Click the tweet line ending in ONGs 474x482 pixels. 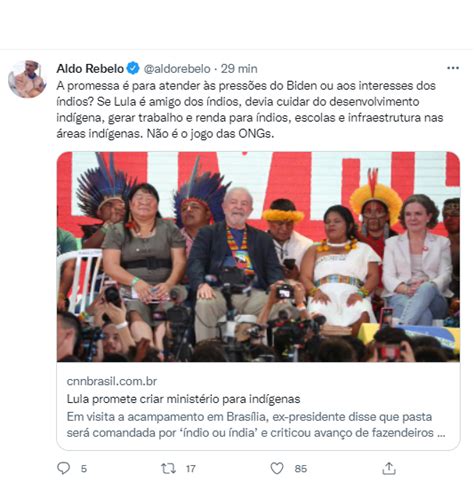[x=165, y=134]
